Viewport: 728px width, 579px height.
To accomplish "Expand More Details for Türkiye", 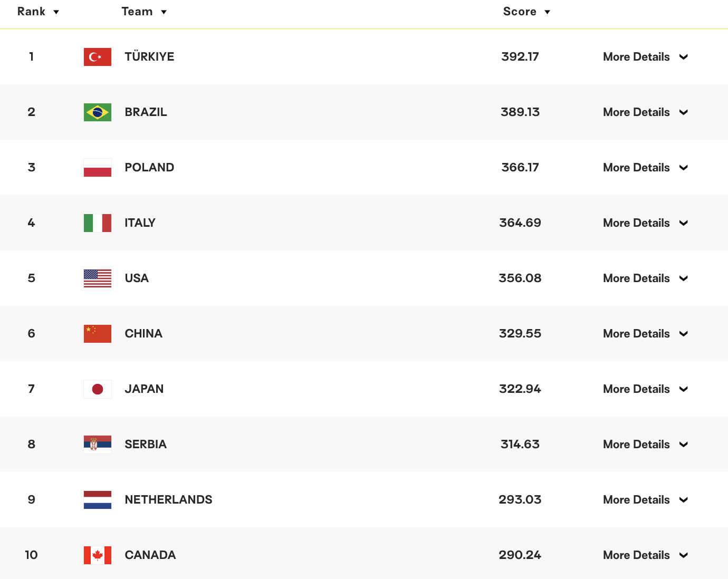I will point(645,57).
